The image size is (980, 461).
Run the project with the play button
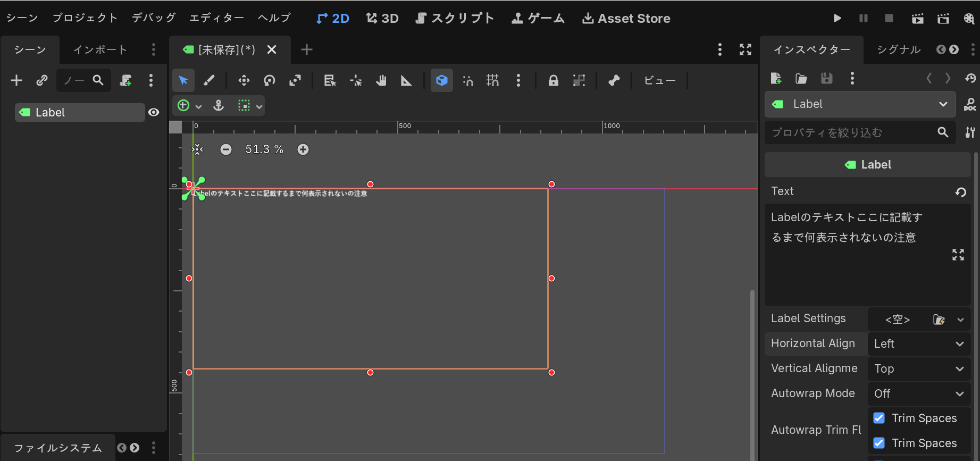(x=837, y=18)
